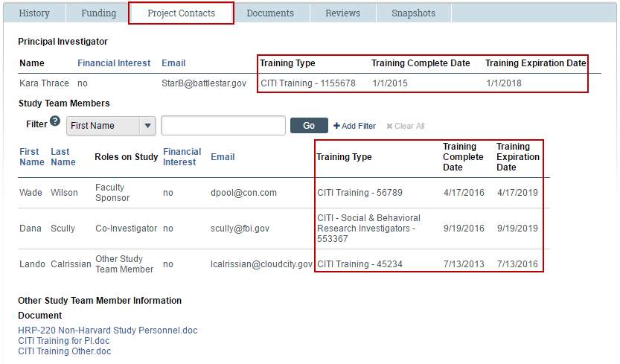Open CITI Training for PI.doc
The height and width of the screenshot is (364, 620).
tap(64, 341)
